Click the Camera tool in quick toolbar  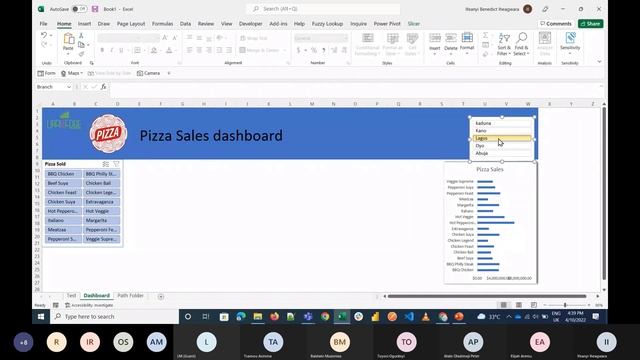click(x=149, y=73)
